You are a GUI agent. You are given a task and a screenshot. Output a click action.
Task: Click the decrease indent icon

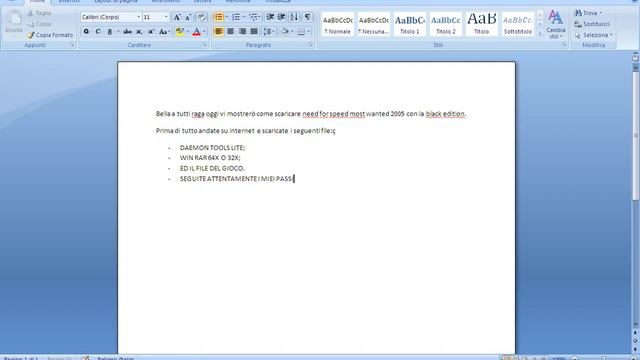click(270, 17)
